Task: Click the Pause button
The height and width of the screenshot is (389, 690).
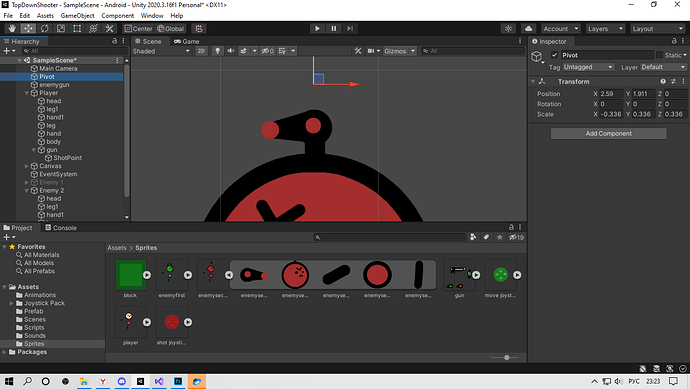Action: [334, 29]
